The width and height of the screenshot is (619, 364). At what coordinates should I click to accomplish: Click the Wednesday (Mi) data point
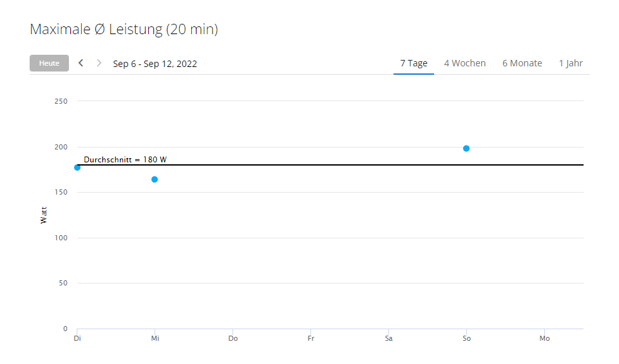[x=155, y=179]
